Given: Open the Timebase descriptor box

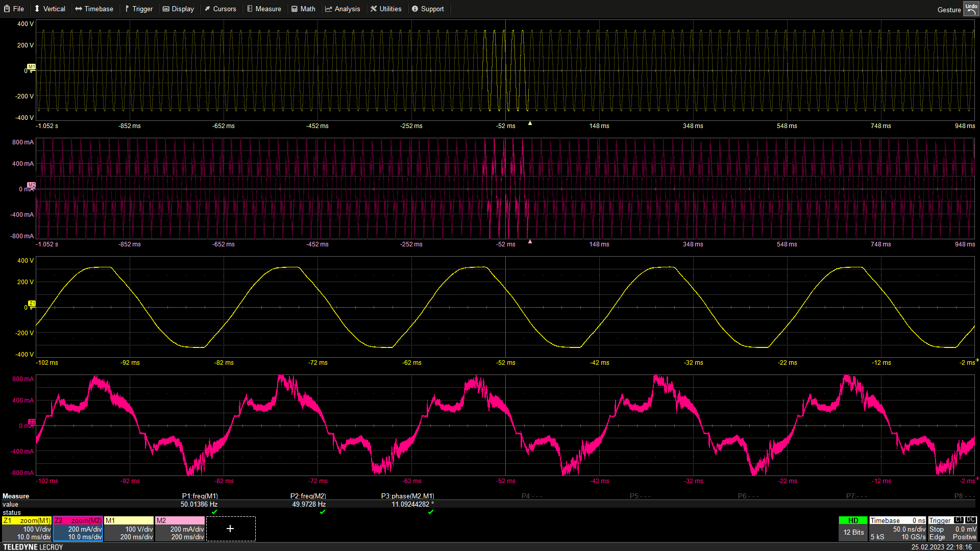Looking at the screenshot, I should click(898, 529).
